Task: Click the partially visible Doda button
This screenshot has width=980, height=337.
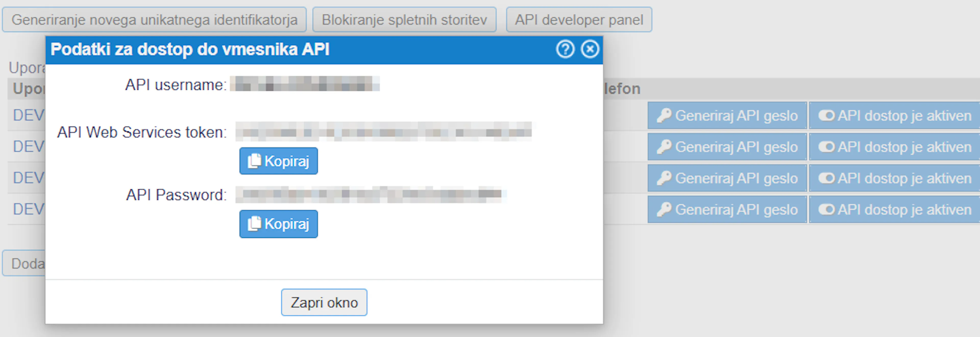Action: pos(27,263)
